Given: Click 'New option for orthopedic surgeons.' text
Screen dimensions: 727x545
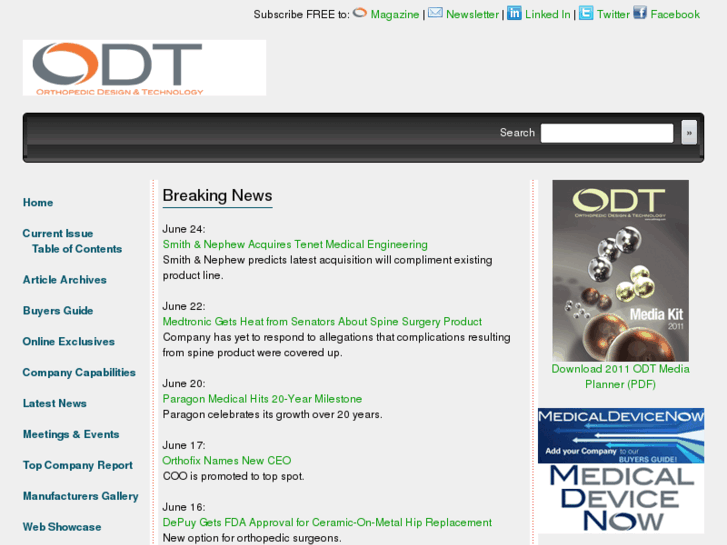Looking at the screenshot, I should (x=252, y=538).
